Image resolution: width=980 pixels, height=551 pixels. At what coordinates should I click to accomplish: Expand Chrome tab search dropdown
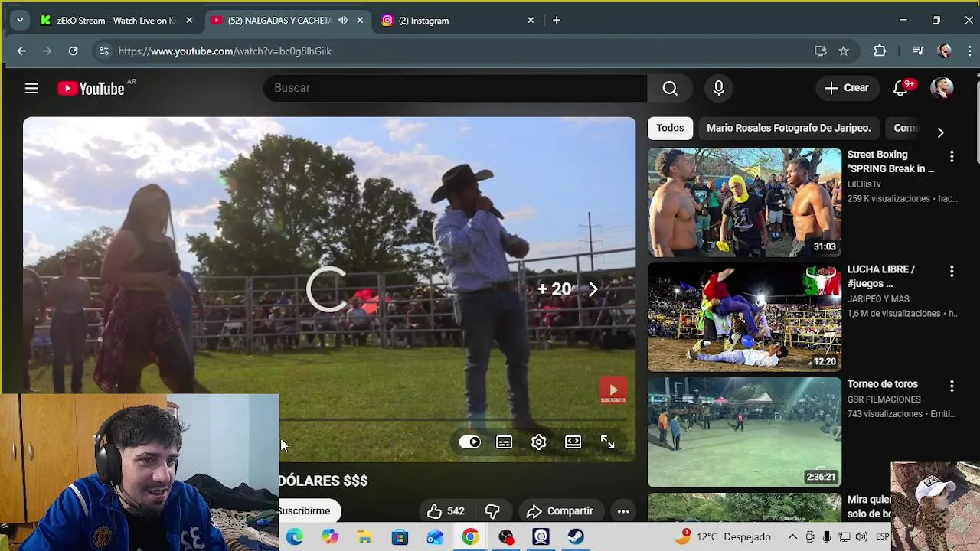click(x=20, y=21)
